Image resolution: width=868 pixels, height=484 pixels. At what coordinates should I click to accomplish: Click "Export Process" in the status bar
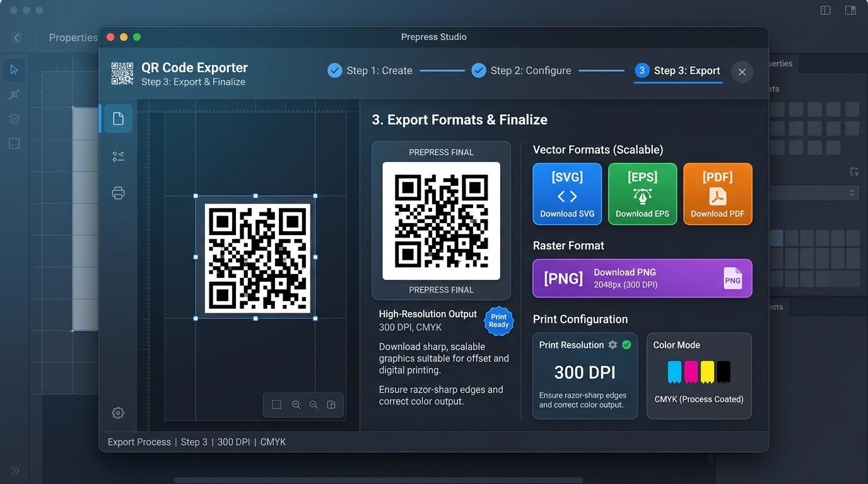point(139,442)
